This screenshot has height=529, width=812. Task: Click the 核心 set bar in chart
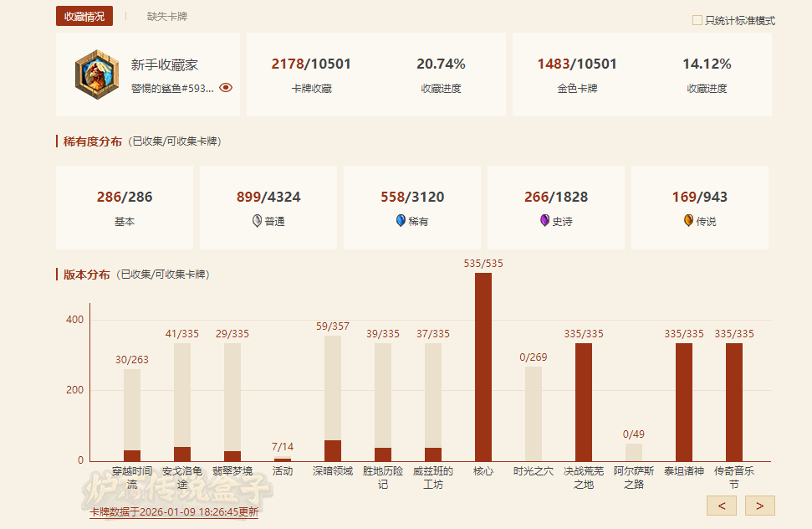click(x=483, y=367)
